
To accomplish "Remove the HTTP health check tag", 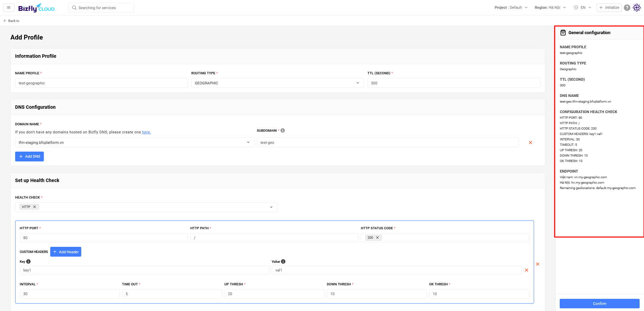I will 34,207.
